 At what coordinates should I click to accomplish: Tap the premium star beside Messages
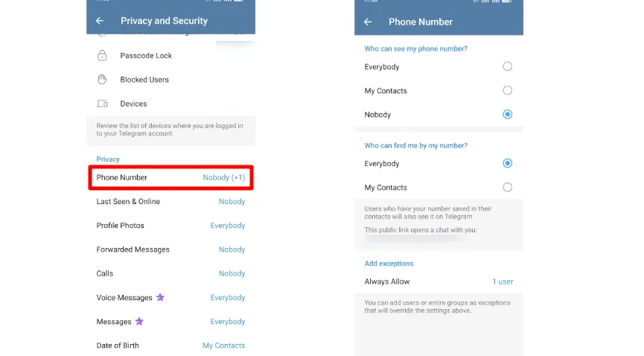(139, 321)
